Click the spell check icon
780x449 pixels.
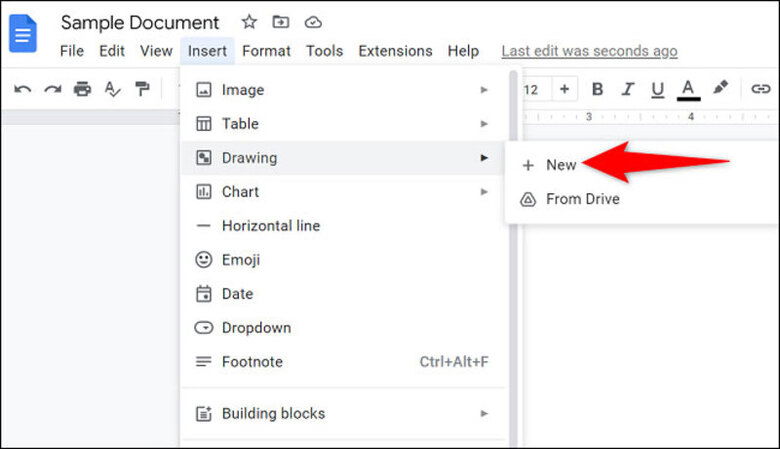coord(112,89)
